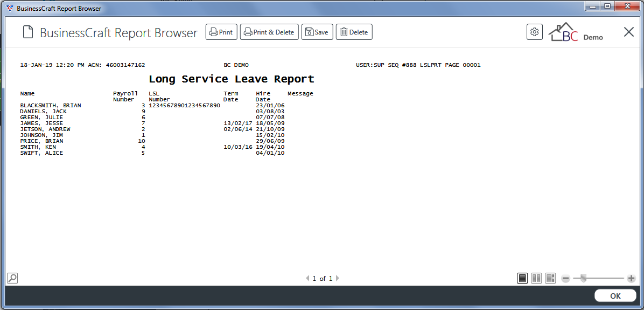Click term date 10/03/16

tap(238, 147)
